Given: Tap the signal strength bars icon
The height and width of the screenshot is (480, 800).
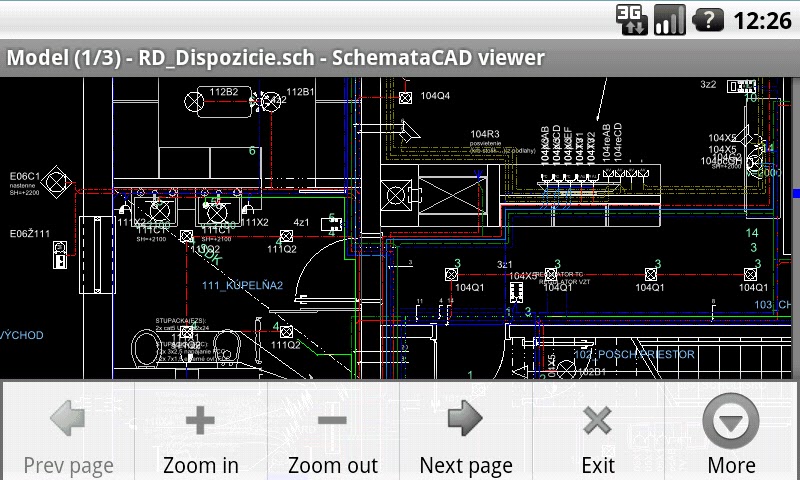Looking at the screenshot, I should (x=669, y=19).
